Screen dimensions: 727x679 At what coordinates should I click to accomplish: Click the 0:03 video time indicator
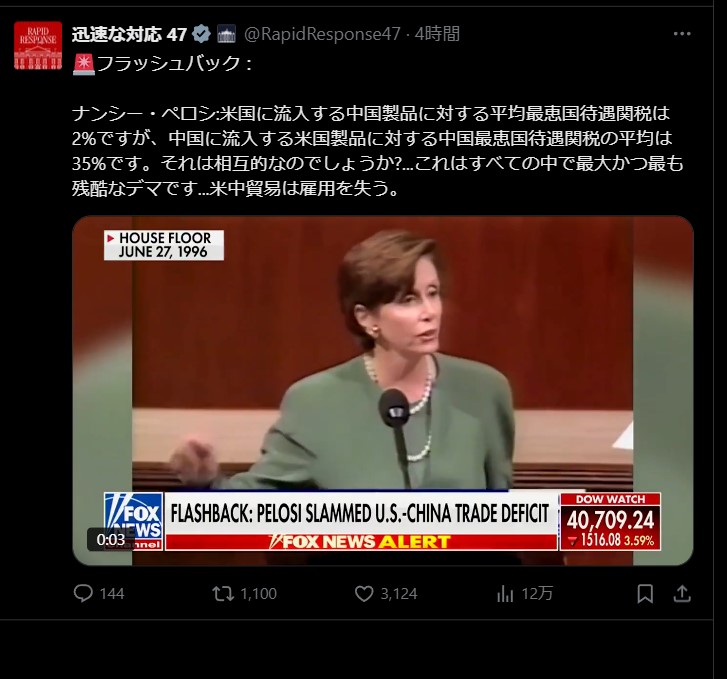click(111, 539)
